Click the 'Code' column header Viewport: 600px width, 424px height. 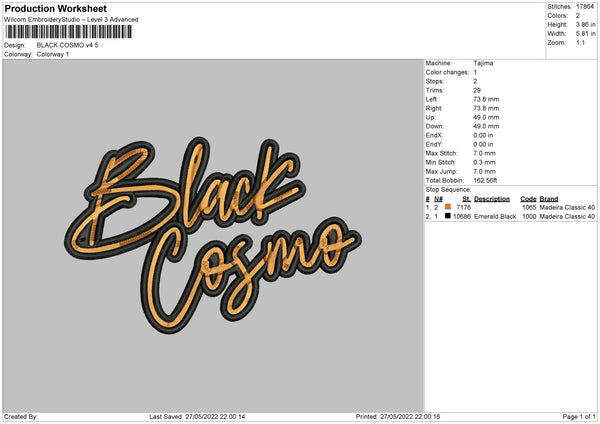click(528, 199)
